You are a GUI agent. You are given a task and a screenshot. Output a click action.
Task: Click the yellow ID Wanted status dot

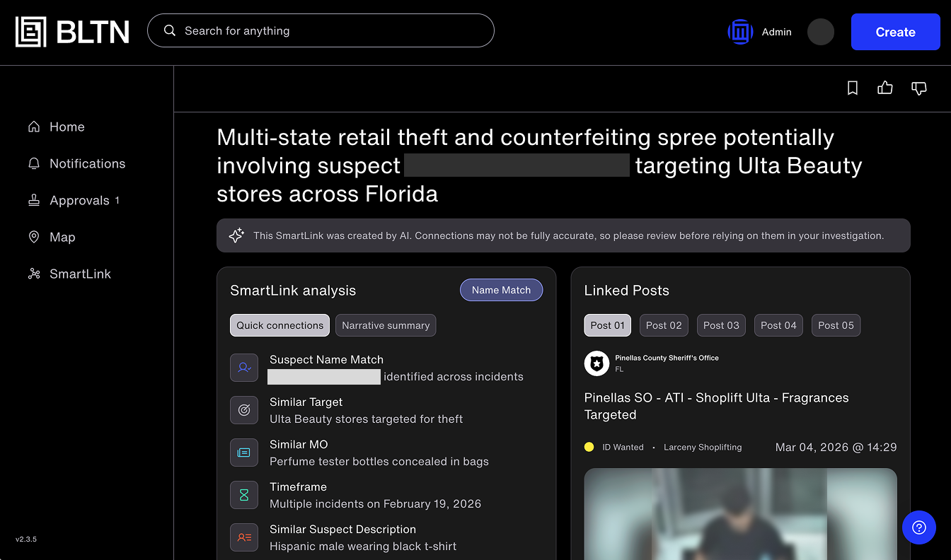click(589, 447)
